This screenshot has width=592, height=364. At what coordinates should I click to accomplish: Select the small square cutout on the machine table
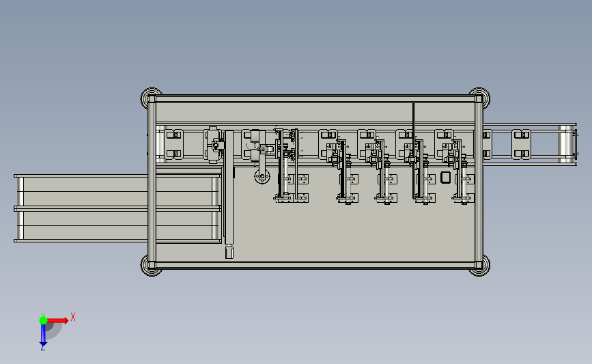tap(445, 178)
